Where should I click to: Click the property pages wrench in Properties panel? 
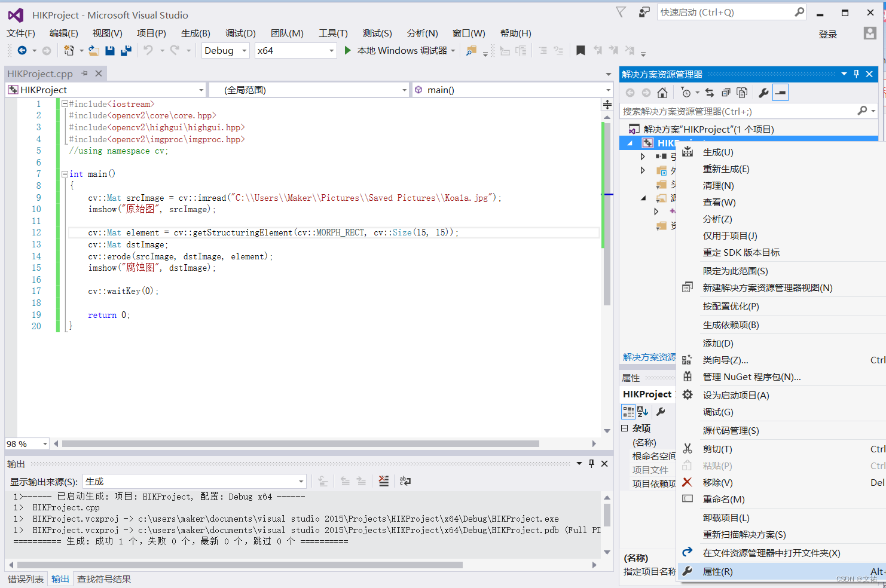point(661,412)
